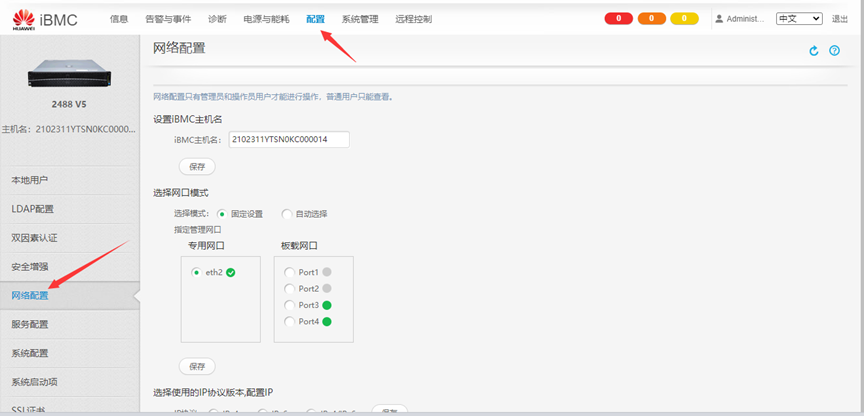The height and width of the screenshot is (416, 864).
Task: Click the 专用网口 column heading
Action: 206,246
